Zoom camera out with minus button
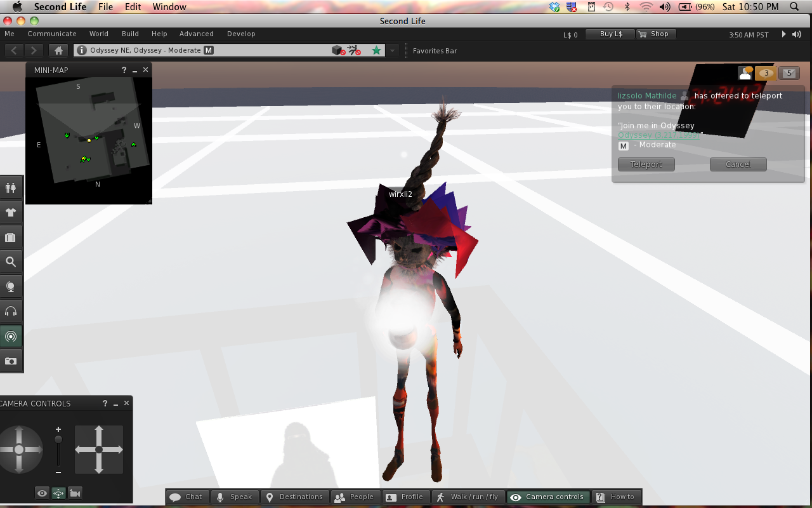This screenshot has width=812, height=508. [58, 472]
